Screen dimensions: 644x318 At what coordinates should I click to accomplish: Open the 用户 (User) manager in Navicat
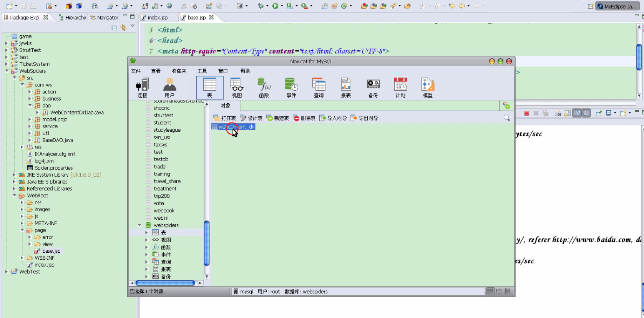coord(169,88)
